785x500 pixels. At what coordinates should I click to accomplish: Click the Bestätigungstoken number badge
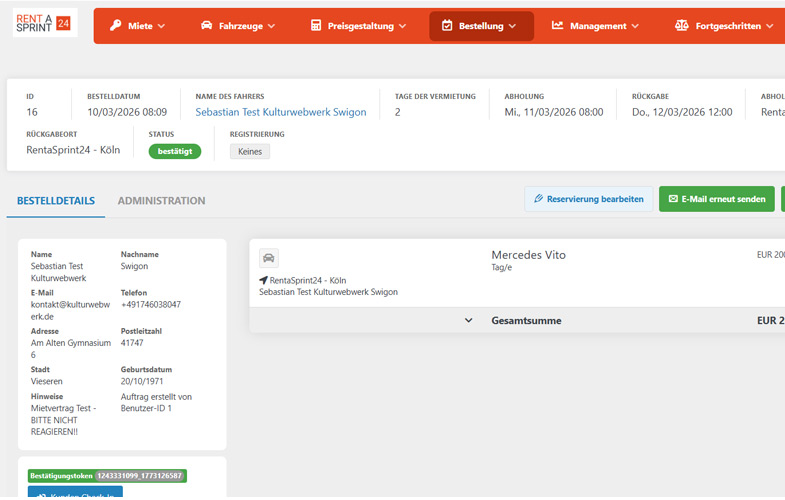click(x=140, y=476)
